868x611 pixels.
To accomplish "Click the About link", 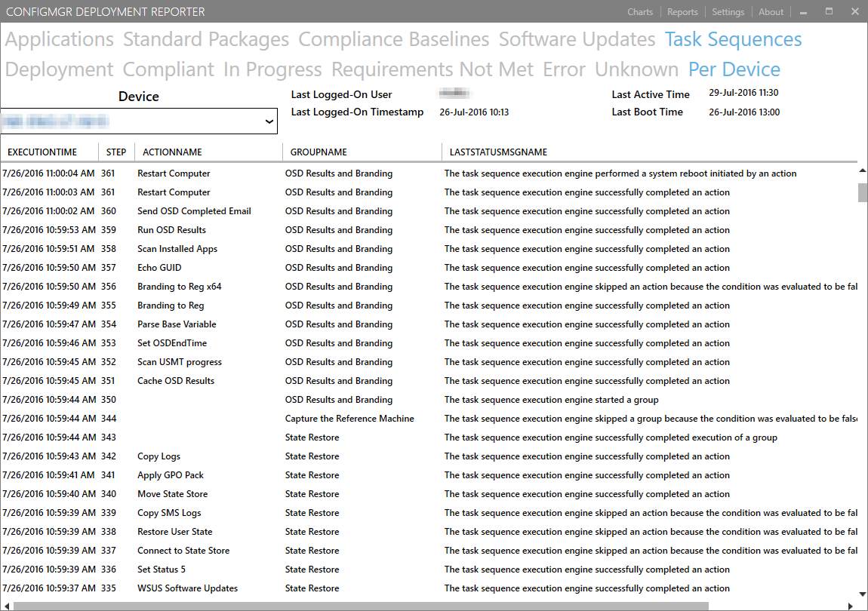I will [x=771, y=12].
